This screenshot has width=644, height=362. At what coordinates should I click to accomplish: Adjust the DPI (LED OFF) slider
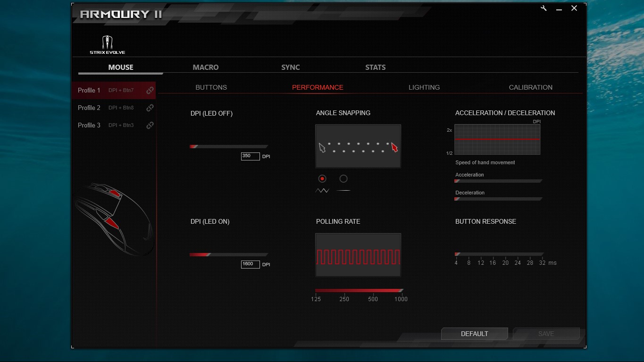click(229, 146)
